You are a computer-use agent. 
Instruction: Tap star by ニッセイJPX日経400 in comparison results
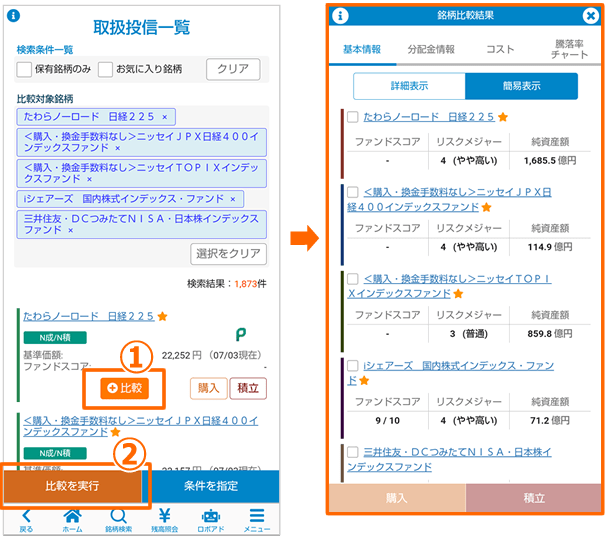486,207
